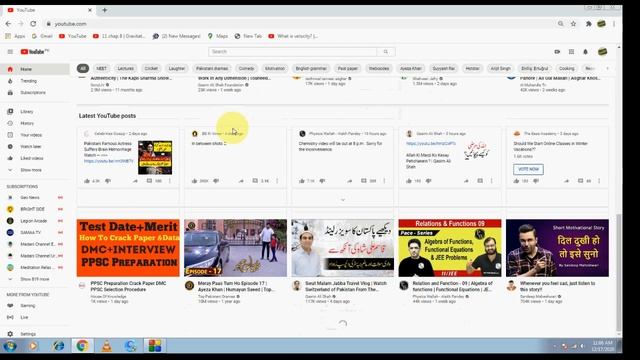Image resolution: width=640 pixels, height=360 pixels.
Task: Share the in between shots post
Action: pos(241,181)
